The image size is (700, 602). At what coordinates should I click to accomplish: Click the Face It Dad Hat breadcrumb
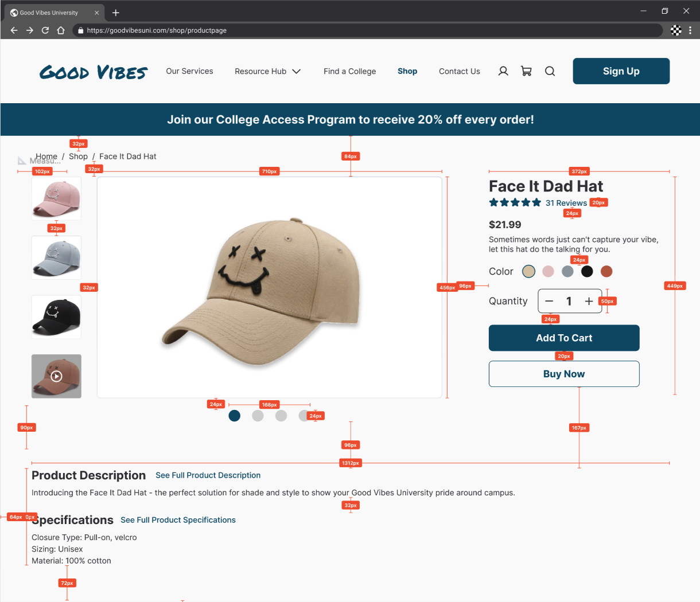(x=127, y=156)
